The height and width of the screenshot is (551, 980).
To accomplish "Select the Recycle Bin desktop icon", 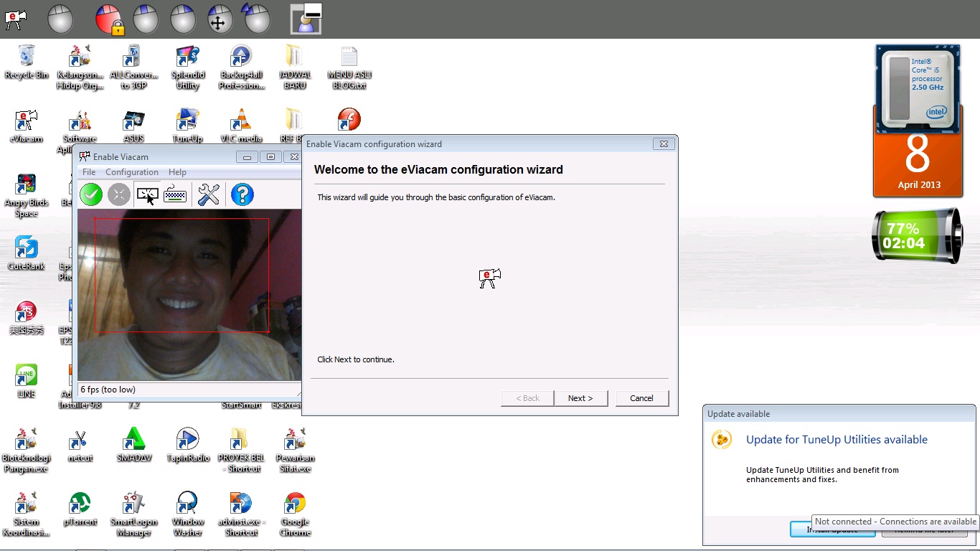I will click(x=27, y=62).
